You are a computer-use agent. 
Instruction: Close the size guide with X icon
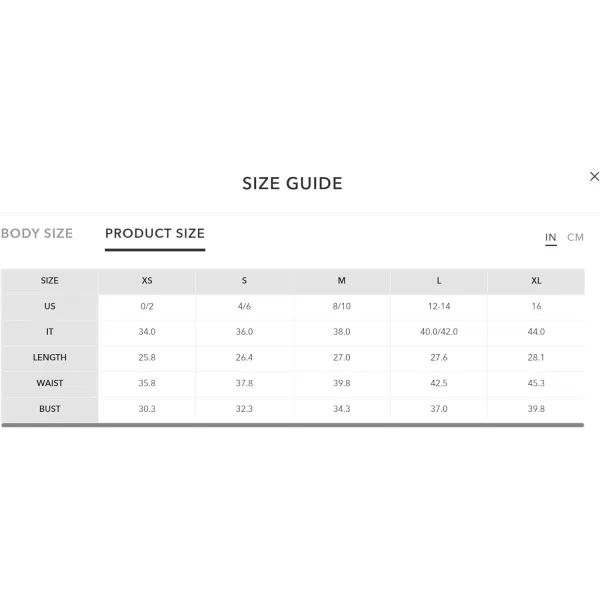[594, 176]
